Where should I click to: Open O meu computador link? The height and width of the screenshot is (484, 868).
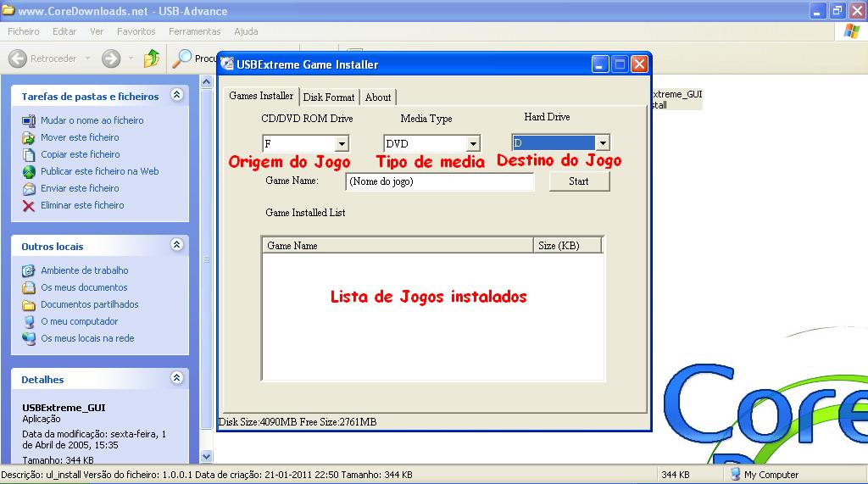pyautogui.click(x=79, y=321)
